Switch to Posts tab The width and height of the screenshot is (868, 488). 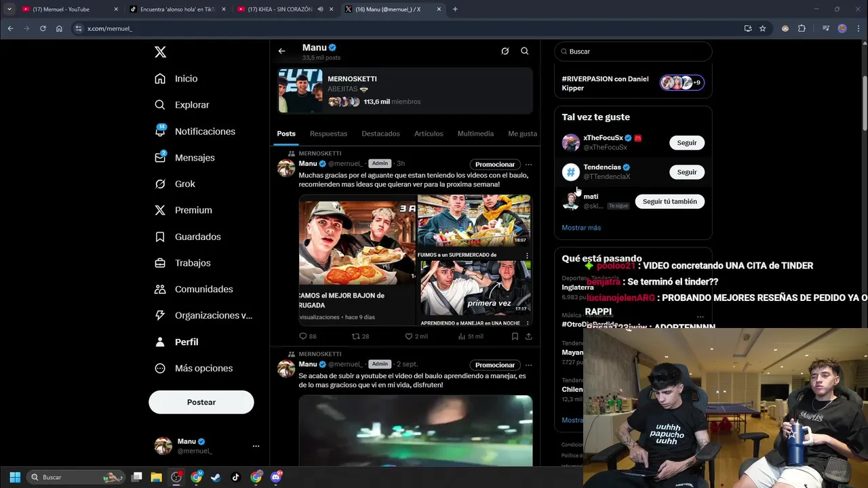[x=286, y=134]
